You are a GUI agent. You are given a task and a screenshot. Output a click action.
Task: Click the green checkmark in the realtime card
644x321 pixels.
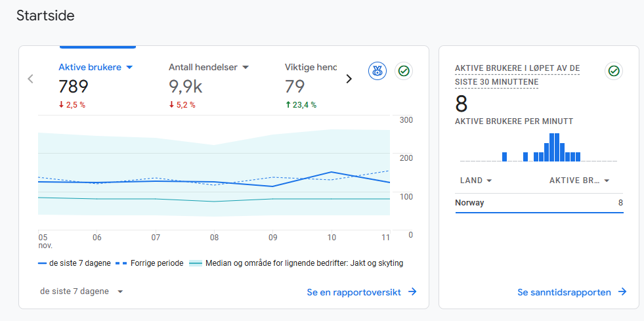(614, 71)
